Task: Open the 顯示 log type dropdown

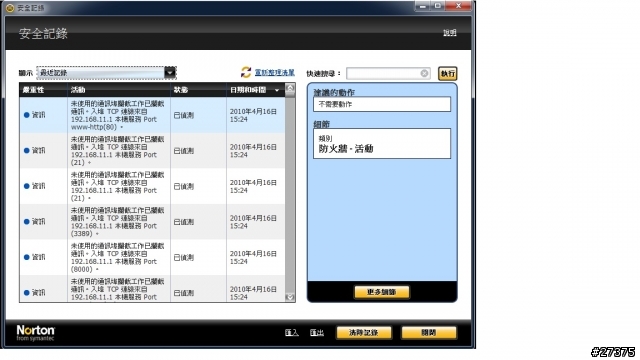Action: click(x=106, y=73)
